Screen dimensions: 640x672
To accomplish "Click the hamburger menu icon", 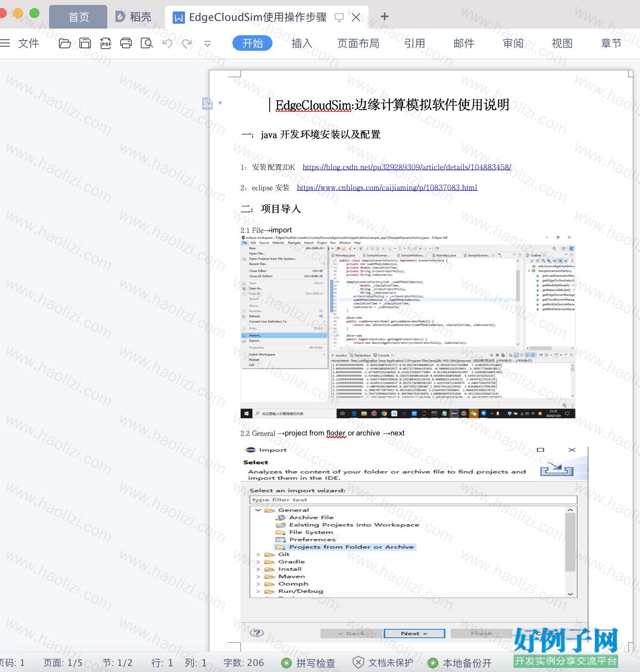I will pos(5,43).
